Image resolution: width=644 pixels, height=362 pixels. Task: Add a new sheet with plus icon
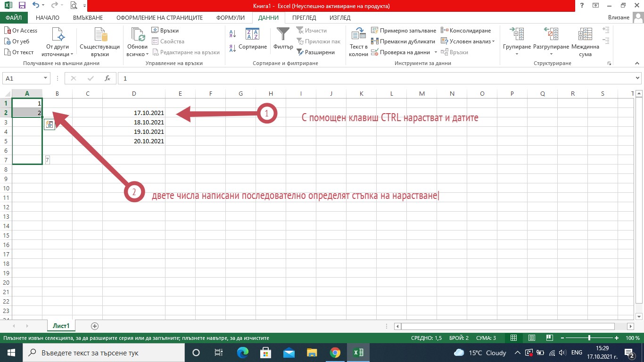pyautogui.click(x=94, y=326)
